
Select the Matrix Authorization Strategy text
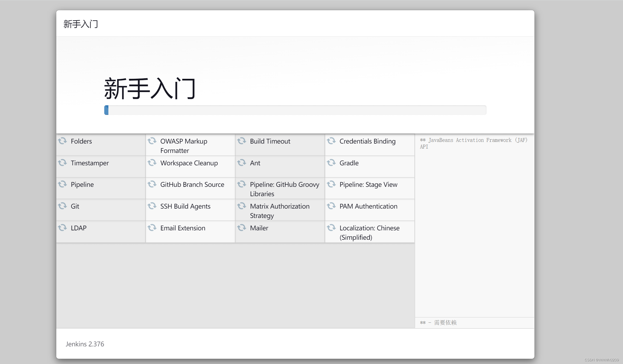280,211
